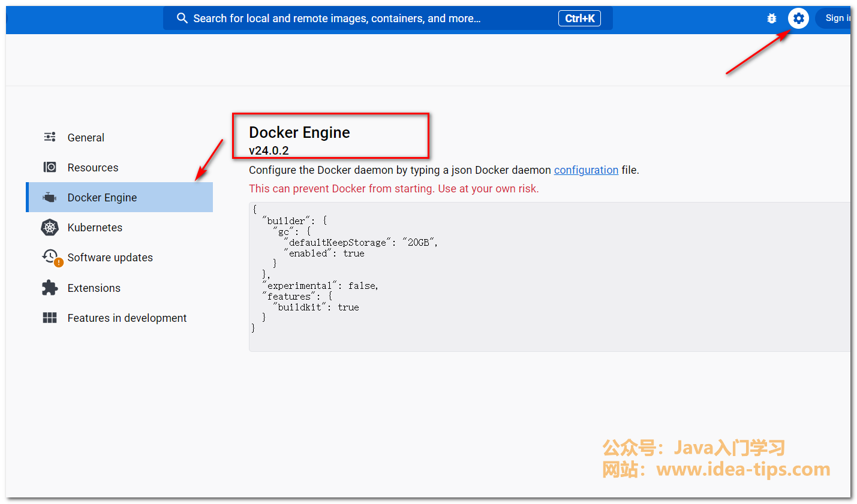This screenshot has width=857, height=504.
Task: Click the Ctrl+K shortcut badge
Action: point(579,19)
